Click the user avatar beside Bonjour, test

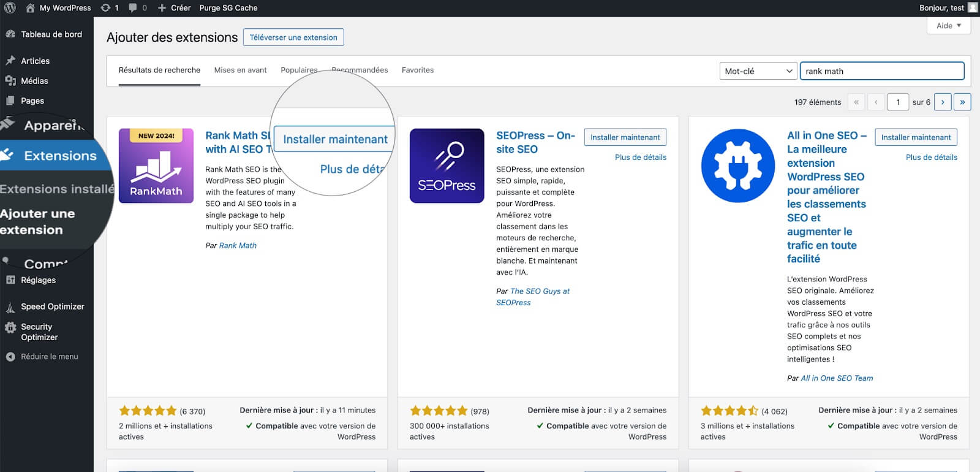[x=973, y=8]
